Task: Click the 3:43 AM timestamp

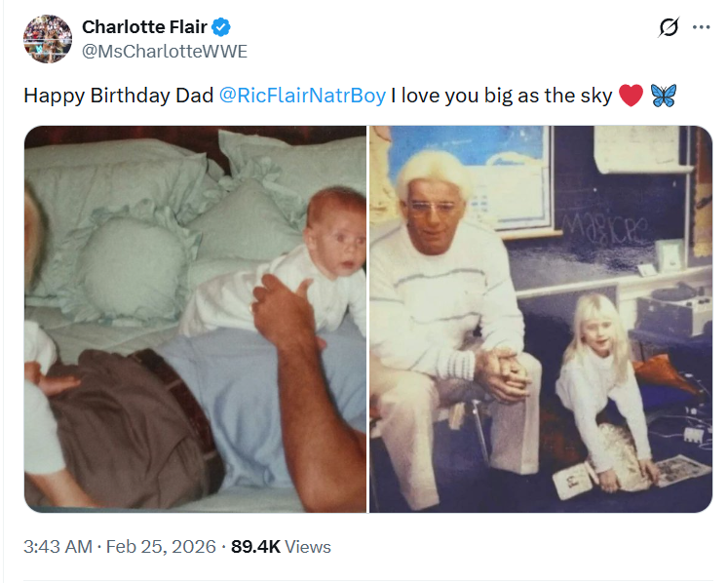Action: click(x=58, y=547)
